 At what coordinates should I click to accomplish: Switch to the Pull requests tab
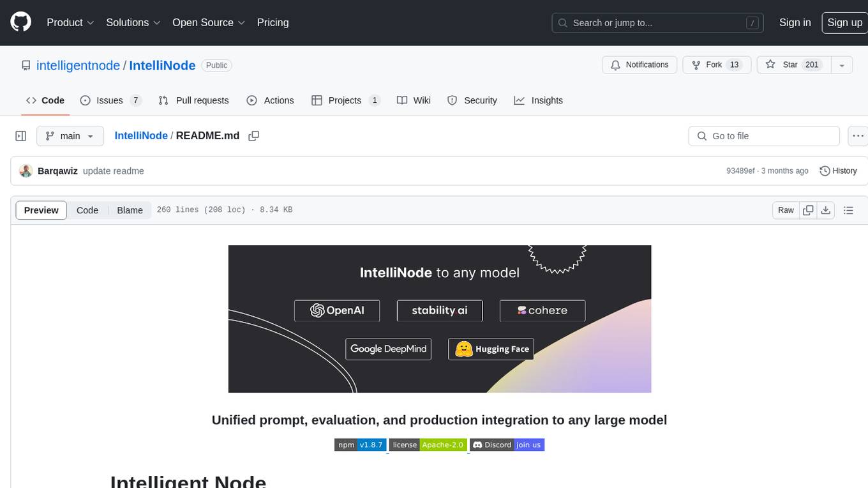[193, 100]
